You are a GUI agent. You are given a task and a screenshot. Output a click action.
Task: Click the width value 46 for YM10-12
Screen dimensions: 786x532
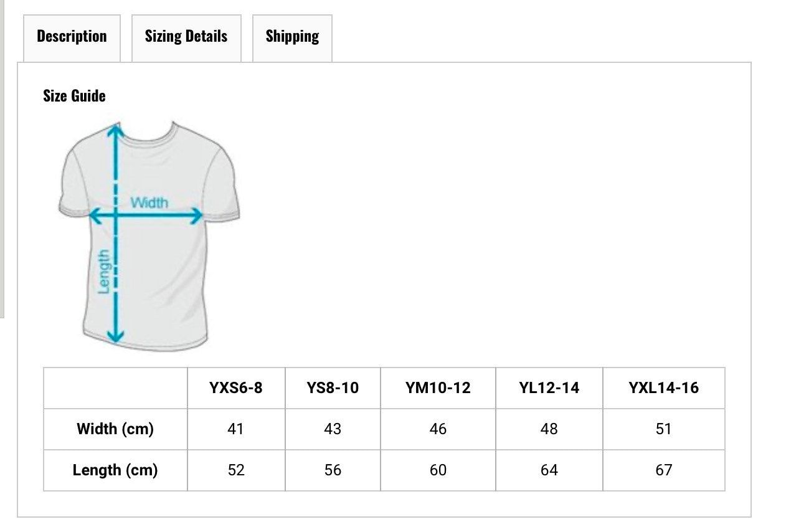[438, 429]
